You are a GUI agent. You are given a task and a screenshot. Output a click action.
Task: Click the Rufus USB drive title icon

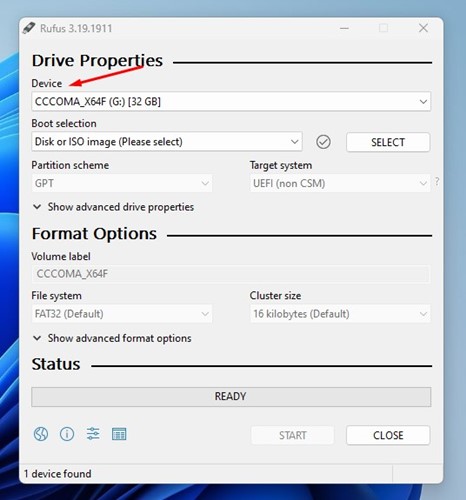29,28
